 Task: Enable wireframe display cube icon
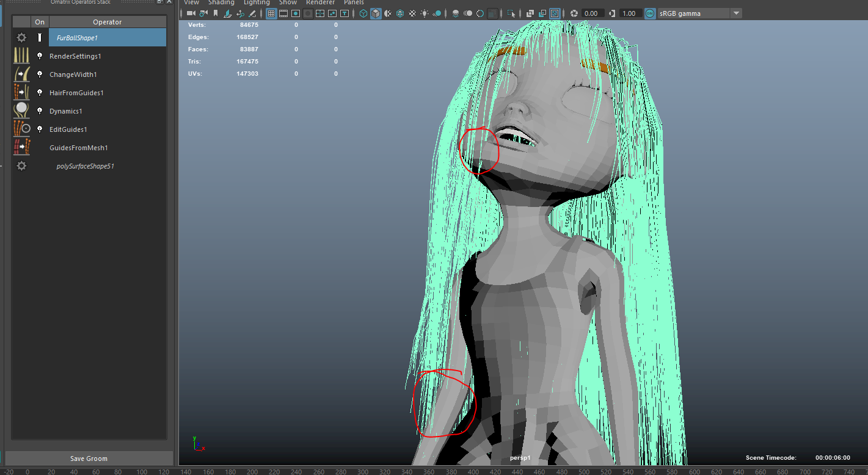(363, 13)
